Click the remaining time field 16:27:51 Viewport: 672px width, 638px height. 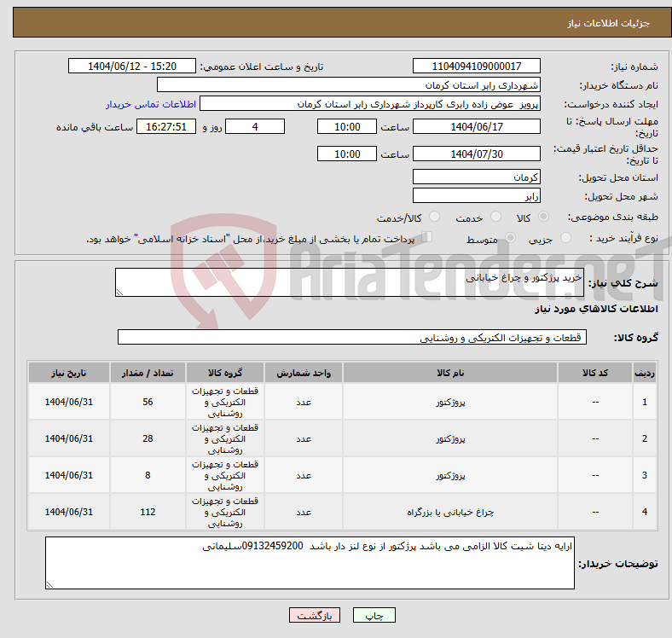click(166, 126)
